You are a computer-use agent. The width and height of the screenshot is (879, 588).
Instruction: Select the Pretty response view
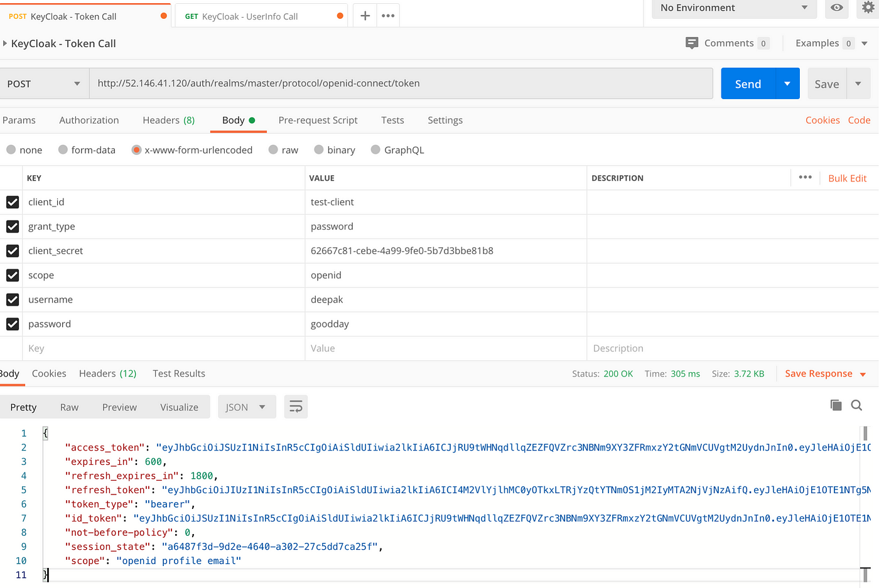[23, 407]
